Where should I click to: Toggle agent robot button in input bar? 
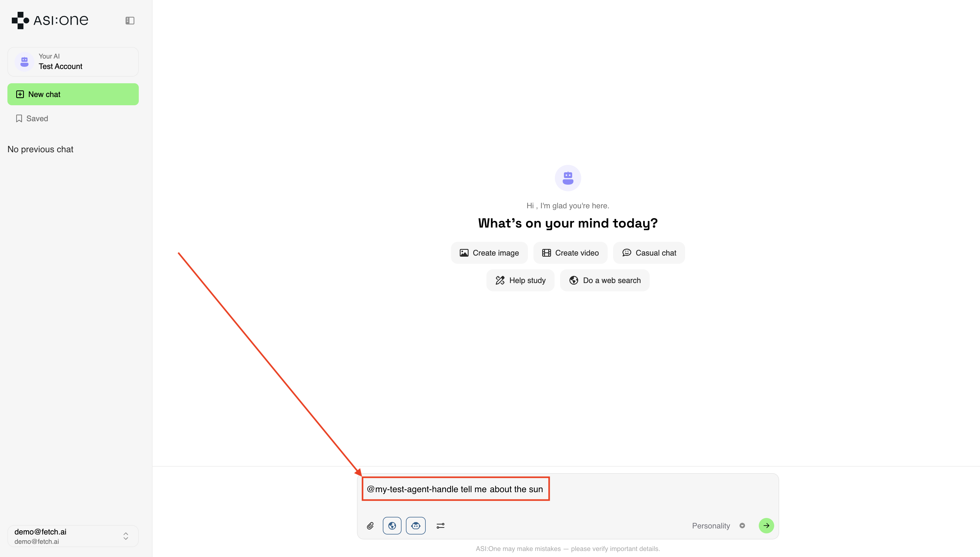coord(416,526)
